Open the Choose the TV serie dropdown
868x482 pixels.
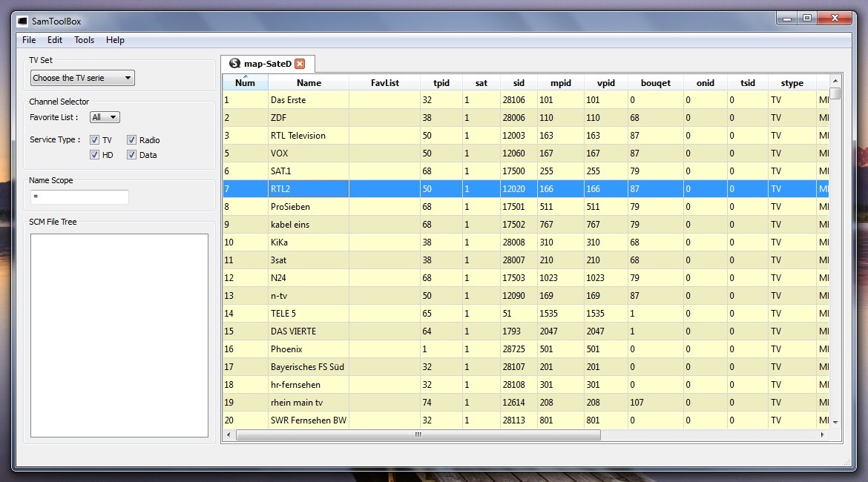(82, 78)
